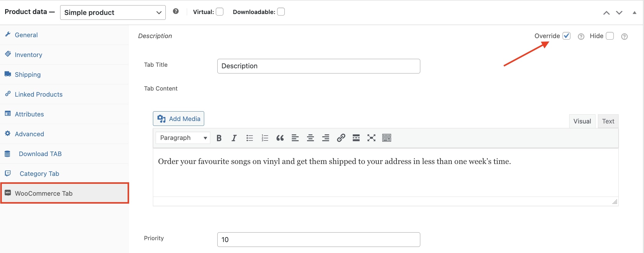Click the Bold formatting icon
This screenshot has height=253, width=644.
[219, 138]
